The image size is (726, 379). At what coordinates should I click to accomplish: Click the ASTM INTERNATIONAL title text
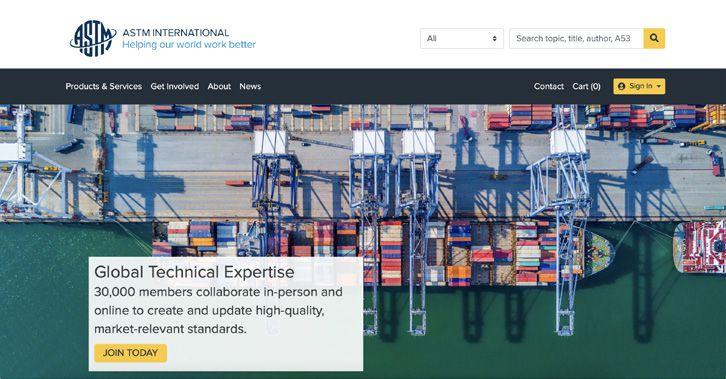pyautogui.click(x=175, y=33)
